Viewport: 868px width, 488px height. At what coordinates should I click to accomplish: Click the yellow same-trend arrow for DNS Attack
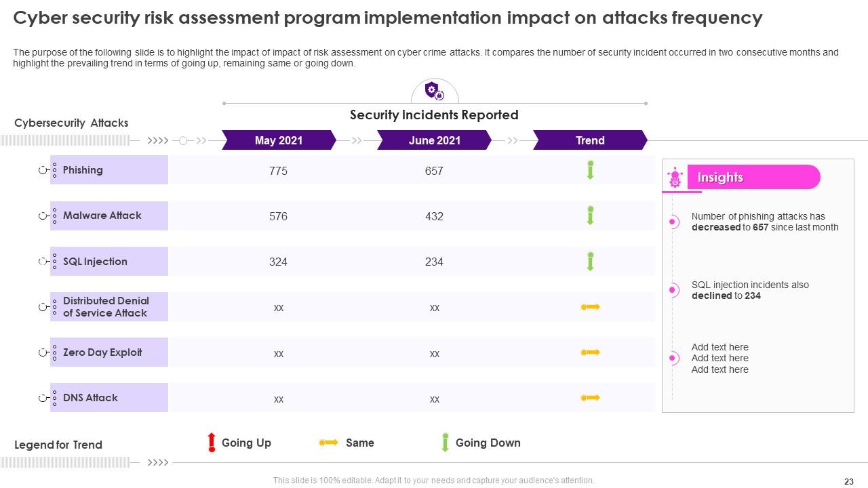tap(590, 398)
